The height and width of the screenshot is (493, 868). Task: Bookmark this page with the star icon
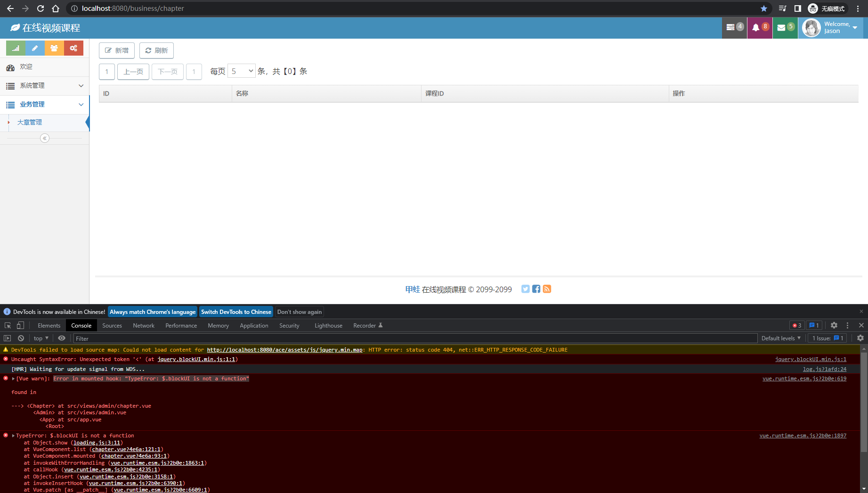[763, 8]
